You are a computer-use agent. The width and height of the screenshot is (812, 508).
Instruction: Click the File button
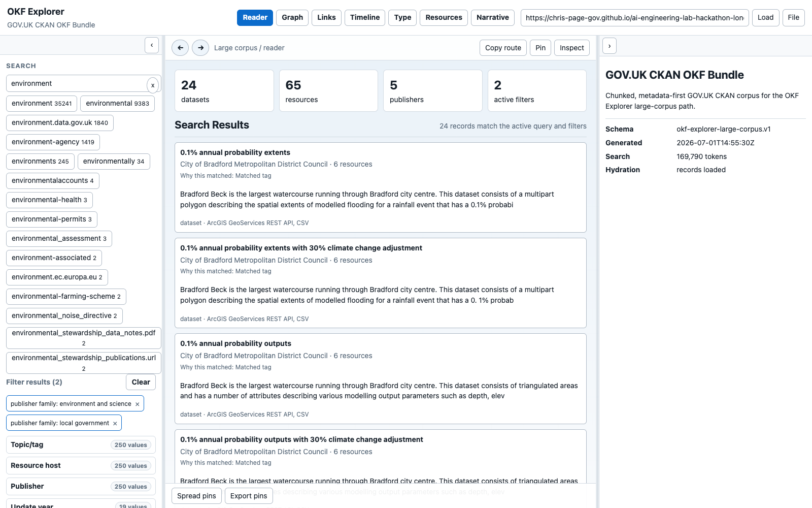click(x=793, y=18)
